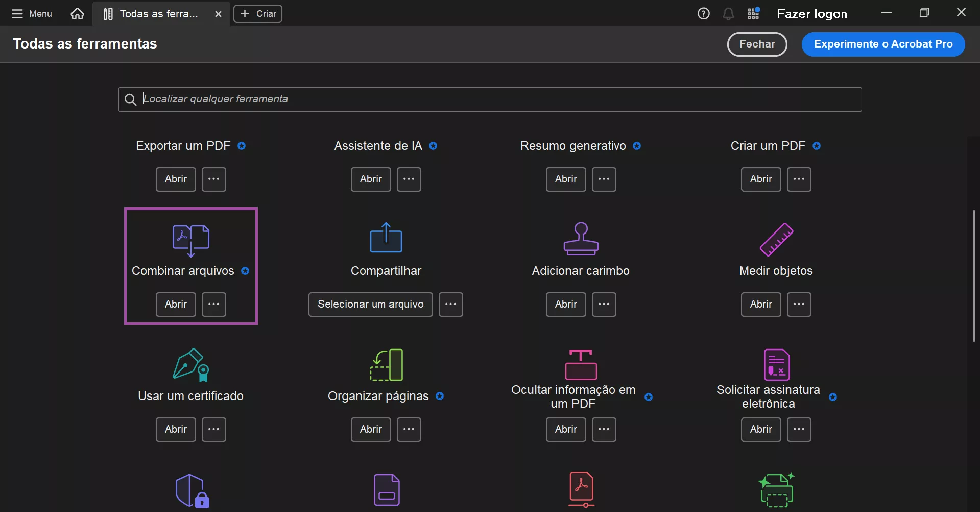Select the Combinar arquivos tool icon
The width and height of the screenshot is (980, 512).
pos(190,239)
